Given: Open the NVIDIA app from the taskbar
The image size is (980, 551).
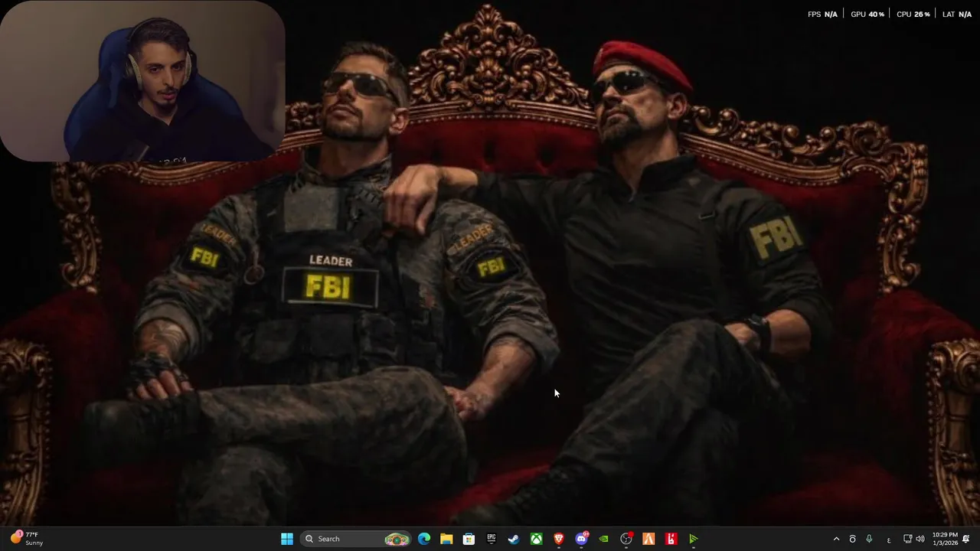Looking at the screenshot, I should pyautogui.click(x=604, y=539).
